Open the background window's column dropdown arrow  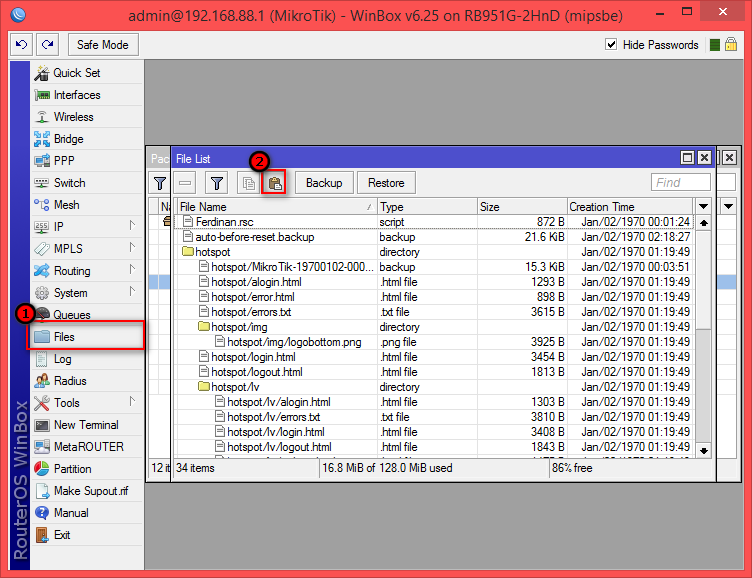pos(728,207)
